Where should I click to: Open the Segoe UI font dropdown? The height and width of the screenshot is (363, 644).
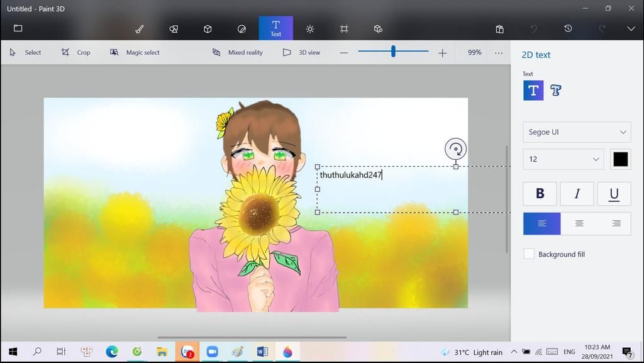click(x=577, y=132)
